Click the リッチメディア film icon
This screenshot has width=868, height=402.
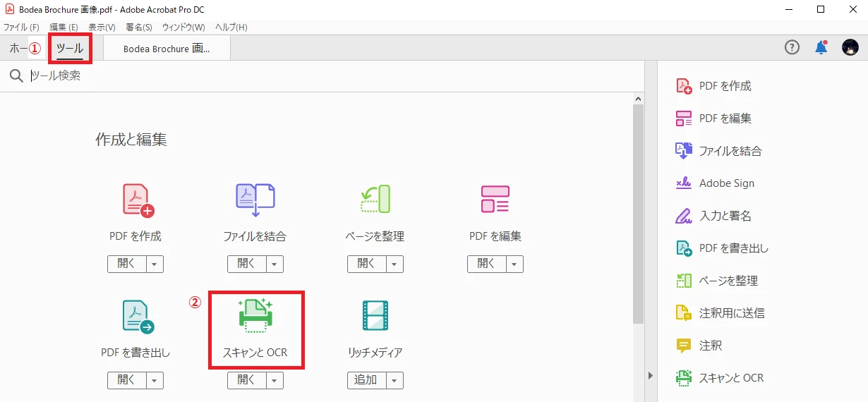coord(375,315)
